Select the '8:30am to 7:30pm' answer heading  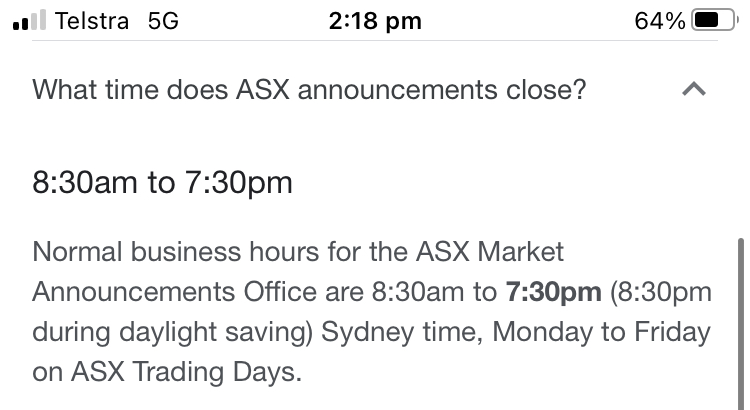(x=162, y=183)
